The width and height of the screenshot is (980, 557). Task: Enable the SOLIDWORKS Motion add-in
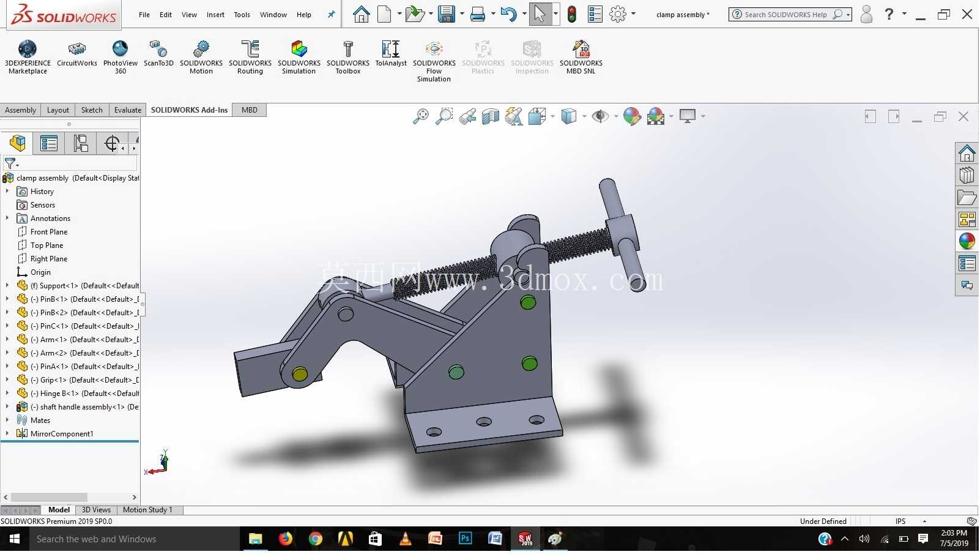(x=201, y=58)
